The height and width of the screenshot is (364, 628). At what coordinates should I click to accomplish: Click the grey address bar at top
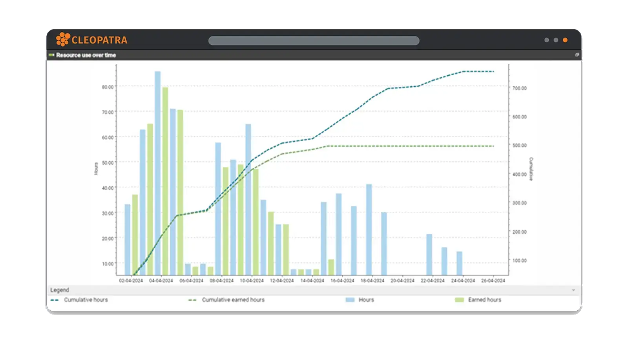tap(314, 41)
